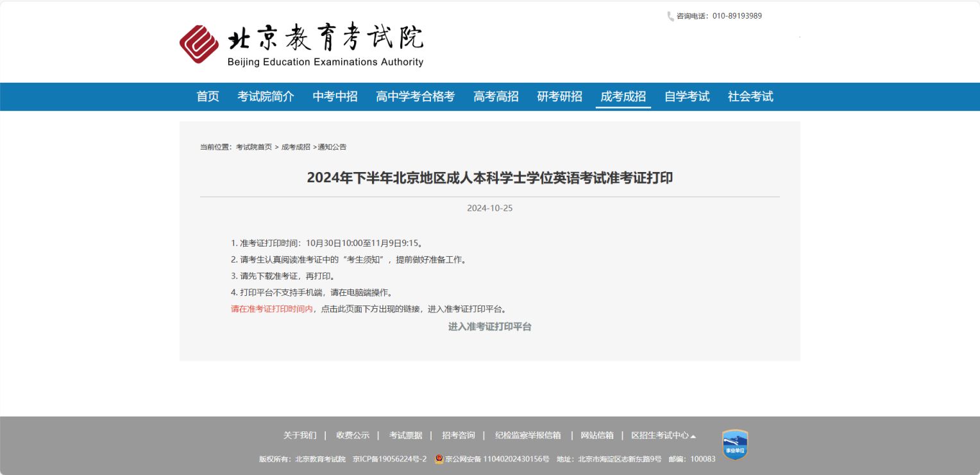Click the 京公网安备 police emblem icon
Image resolution: width=980 pixels, height=475 pixels.
(439, 459)
